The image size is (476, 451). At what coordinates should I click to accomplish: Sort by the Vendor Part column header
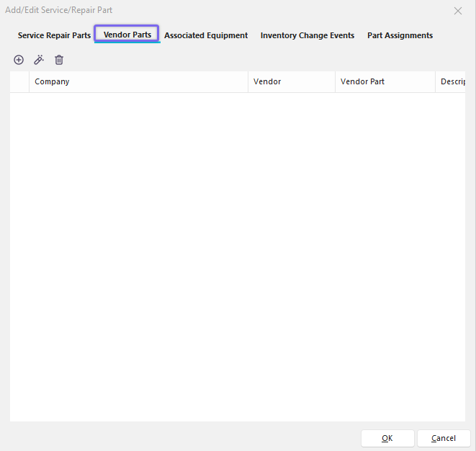coord(384,82)
